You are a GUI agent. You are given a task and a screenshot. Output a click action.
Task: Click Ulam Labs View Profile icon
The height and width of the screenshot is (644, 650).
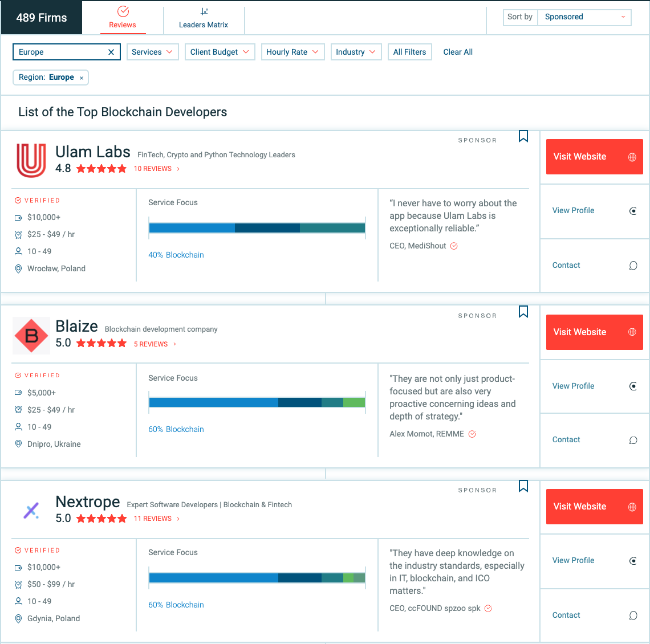(633, 211)
